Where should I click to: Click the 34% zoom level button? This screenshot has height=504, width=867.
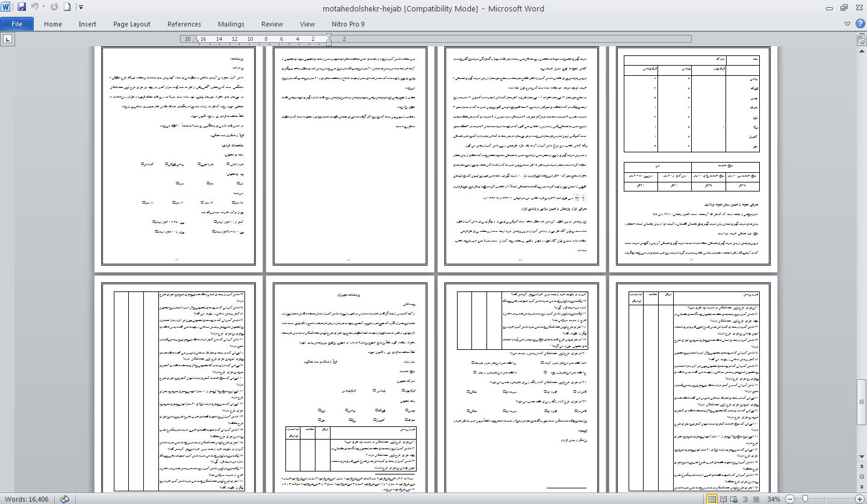tap(774, 499)
